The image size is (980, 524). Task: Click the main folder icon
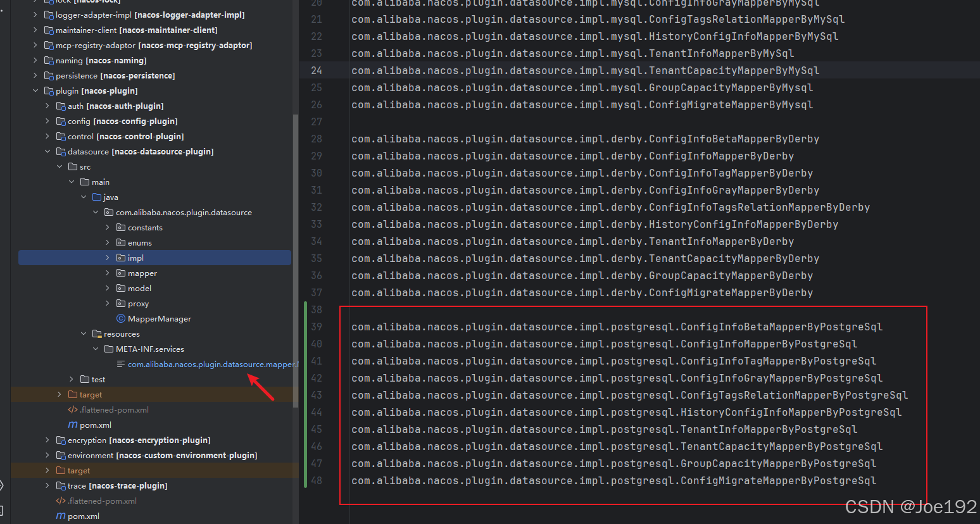click(85, 182)
